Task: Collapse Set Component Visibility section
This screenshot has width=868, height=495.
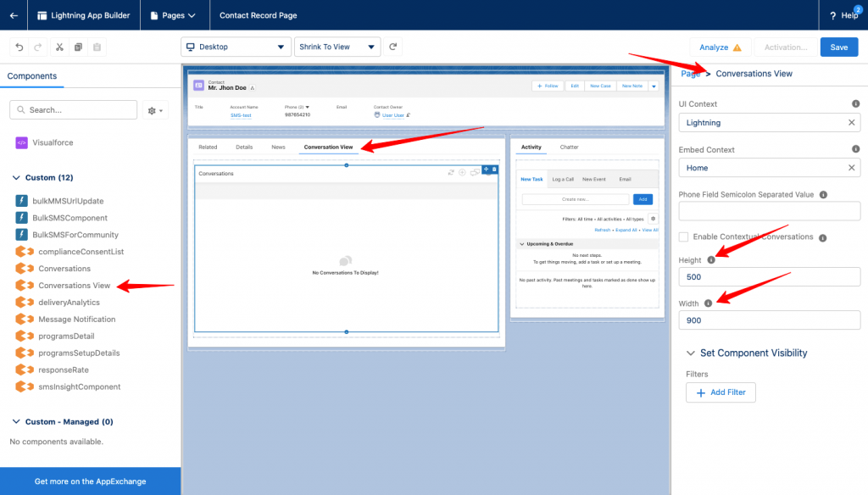Action: pos(688,353)
